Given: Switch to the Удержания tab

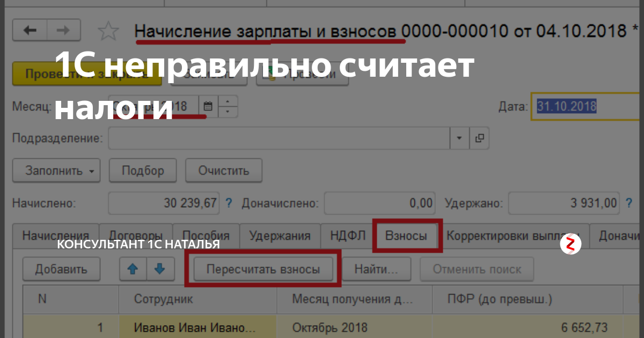Looking at the screenshot, I should coord(280,236).
